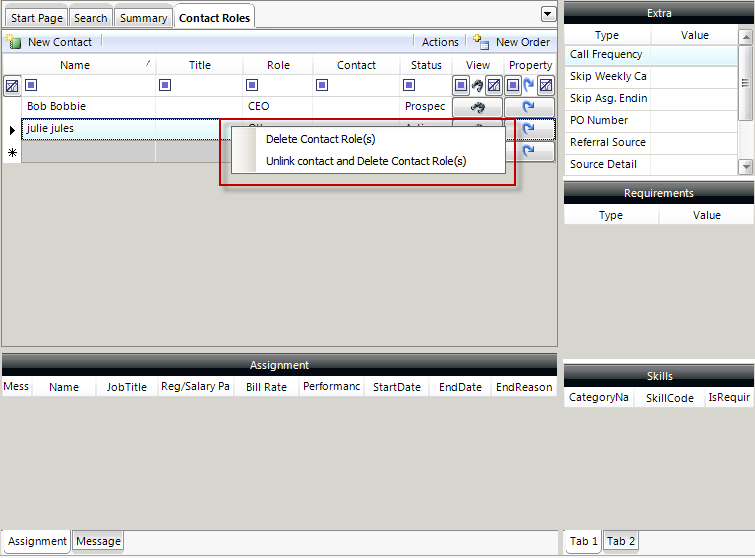The width and height of the screenshot is (755, 558).
Task: Click blue arrow icon in Property filter cell
Action: pos(529,86)
